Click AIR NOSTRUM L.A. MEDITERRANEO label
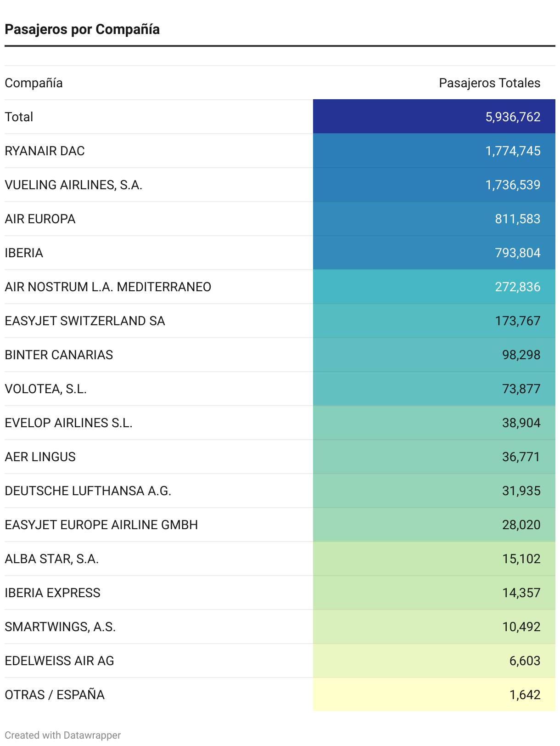The image size is (560, 746). [x=108, y=287]
